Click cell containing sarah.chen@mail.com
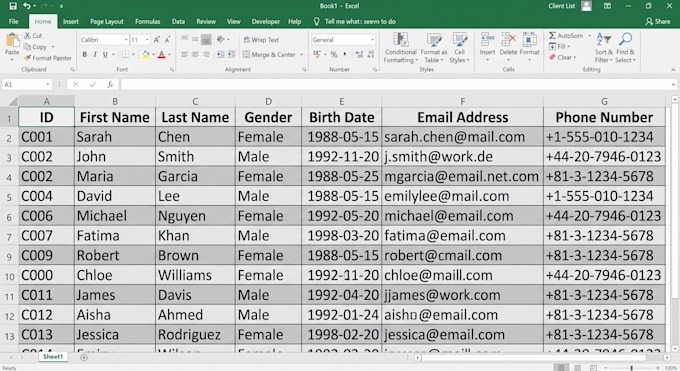 (x=462, y=137)
